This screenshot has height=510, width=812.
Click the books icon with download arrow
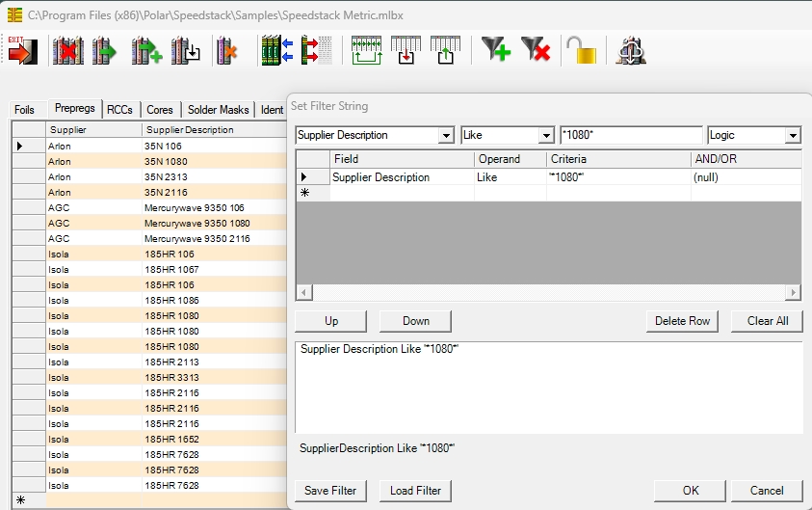[x=185, y=50]
